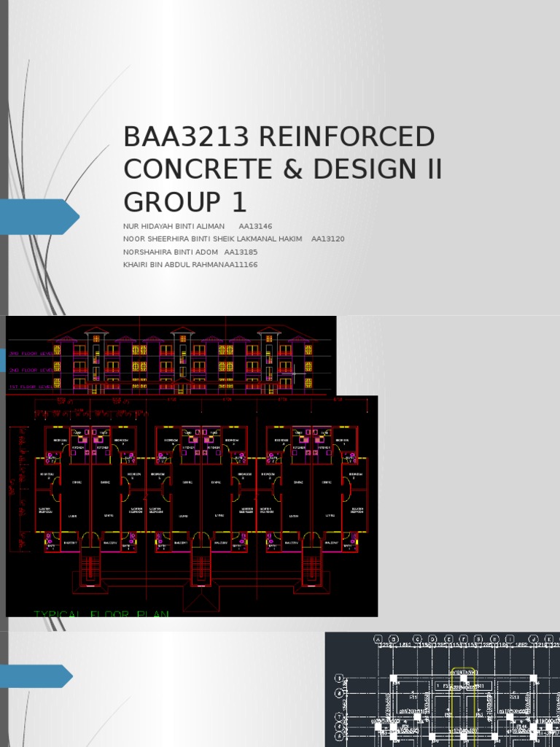560x747 pixels.
Task: Select the name NUR HIDAYAH BINTI ALIMAN
Action: 174,226
